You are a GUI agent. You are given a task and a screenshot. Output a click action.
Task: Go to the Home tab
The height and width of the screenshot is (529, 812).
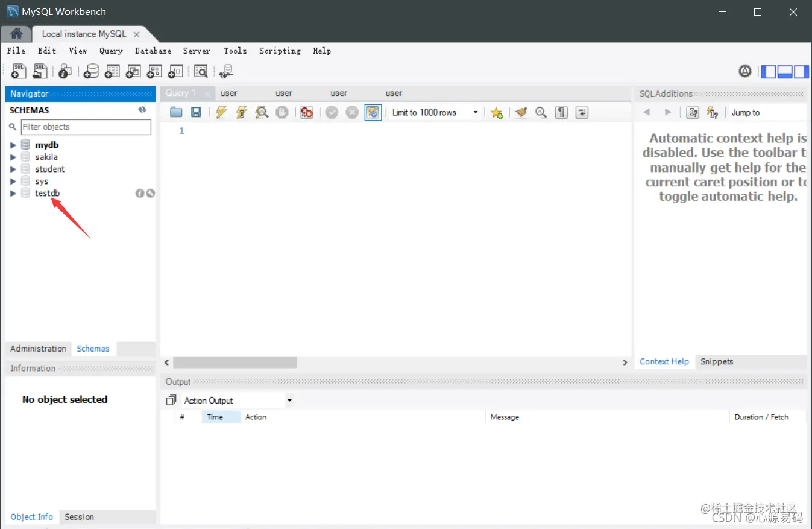tap(16, 34)
